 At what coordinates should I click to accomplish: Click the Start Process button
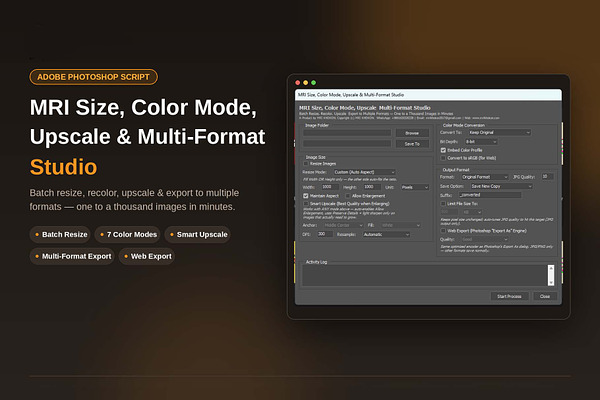click(509, 296)
